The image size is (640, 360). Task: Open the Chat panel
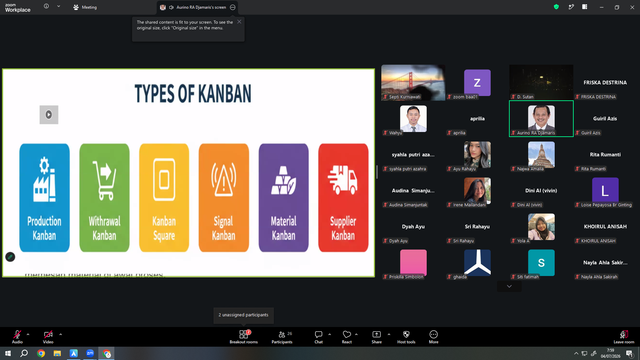click(x=318, y=337)
